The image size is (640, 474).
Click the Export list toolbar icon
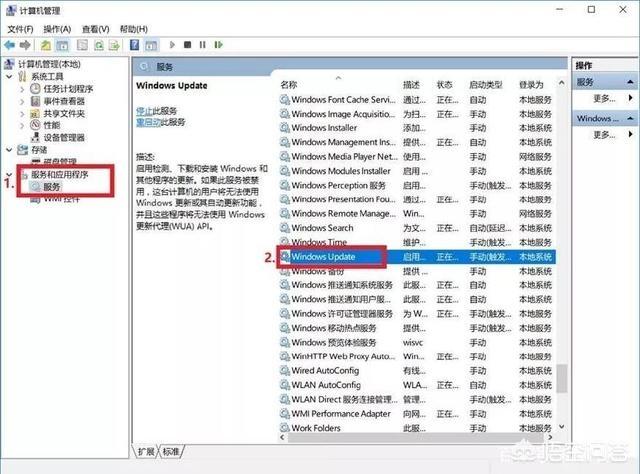pos(114,45)
